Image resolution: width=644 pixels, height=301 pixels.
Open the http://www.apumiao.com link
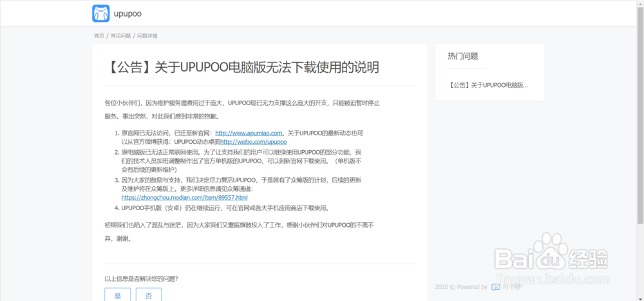249,133
